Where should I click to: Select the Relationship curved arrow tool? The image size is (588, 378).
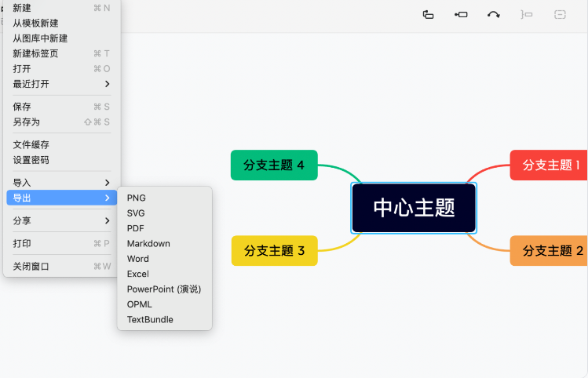494,15
